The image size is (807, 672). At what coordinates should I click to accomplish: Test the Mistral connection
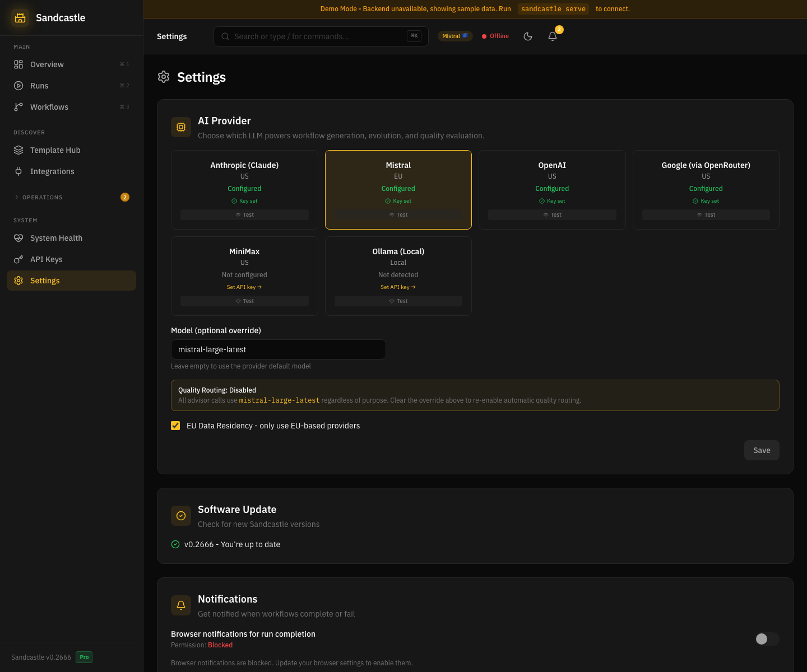[x=398, y=215]
